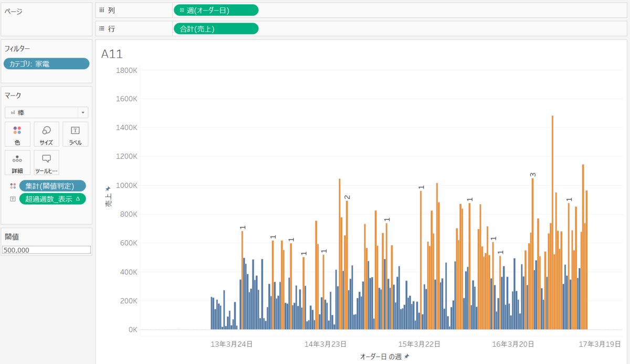Click color dots icon beside 集計(閾値判定)
The height and width of the screenshot is (364, 630).
pos(13,186)
